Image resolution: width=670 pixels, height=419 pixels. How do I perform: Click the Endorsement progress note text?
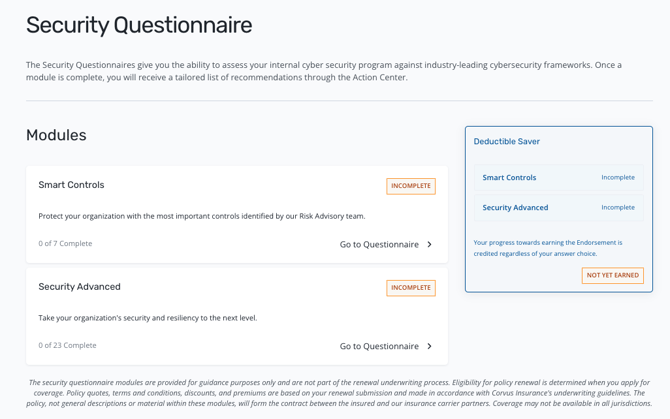pos(547,248)
